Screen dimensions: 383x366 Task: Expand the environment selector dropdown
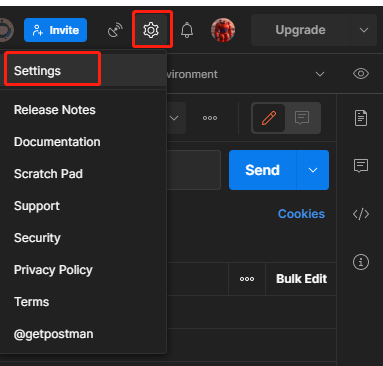pyautogui.click(x=320, y=74)
